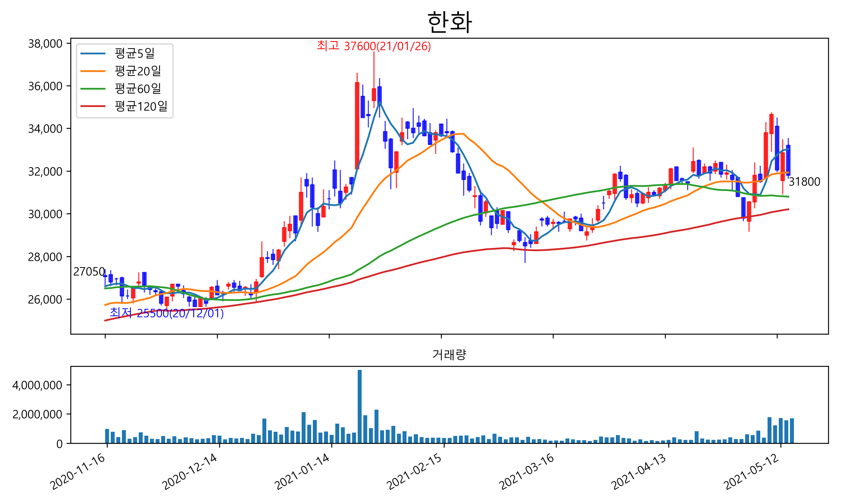Click the 평균120일 legend text

click(x=141, y=106)
